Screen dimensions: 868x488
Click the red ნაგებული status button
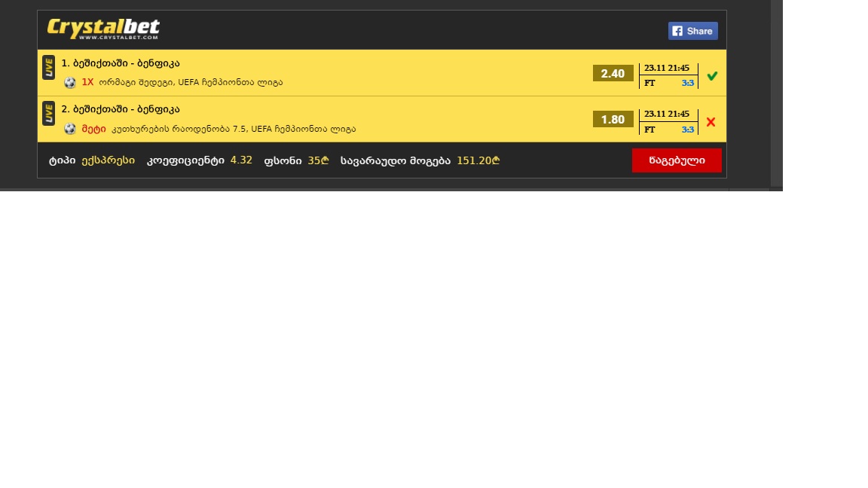pos(677,160)
